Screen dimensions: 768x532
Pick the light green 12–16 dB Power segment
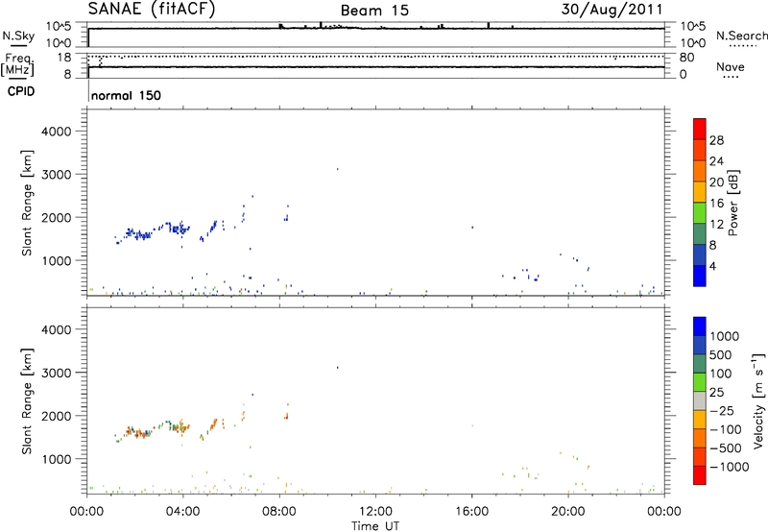point(700,213)
